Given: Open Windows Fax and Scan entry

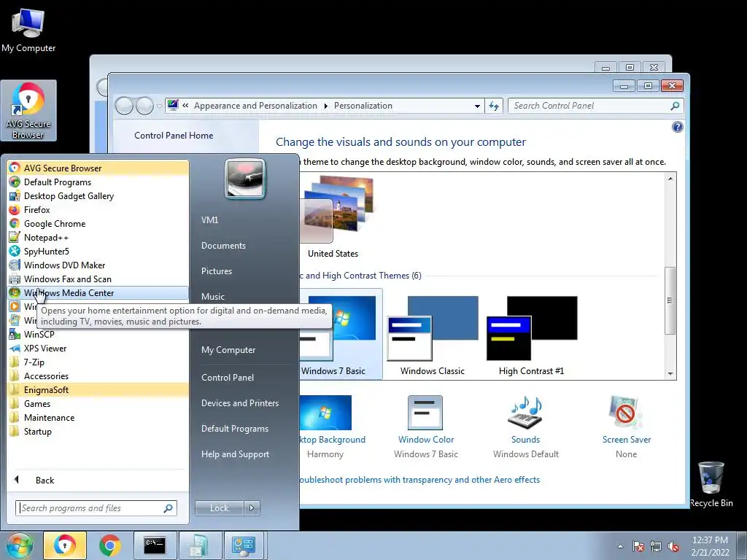Looking at the screenshot, I should coord(98,279).
